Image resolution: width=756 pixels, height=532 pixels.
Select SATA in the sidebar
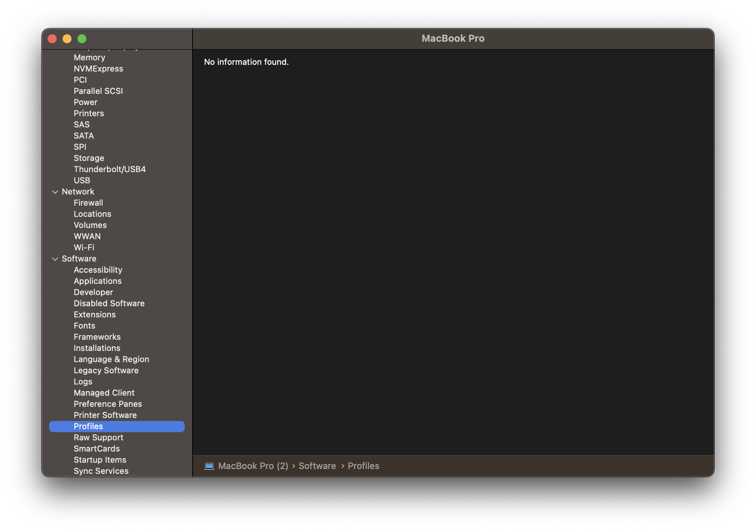point(84,136)
